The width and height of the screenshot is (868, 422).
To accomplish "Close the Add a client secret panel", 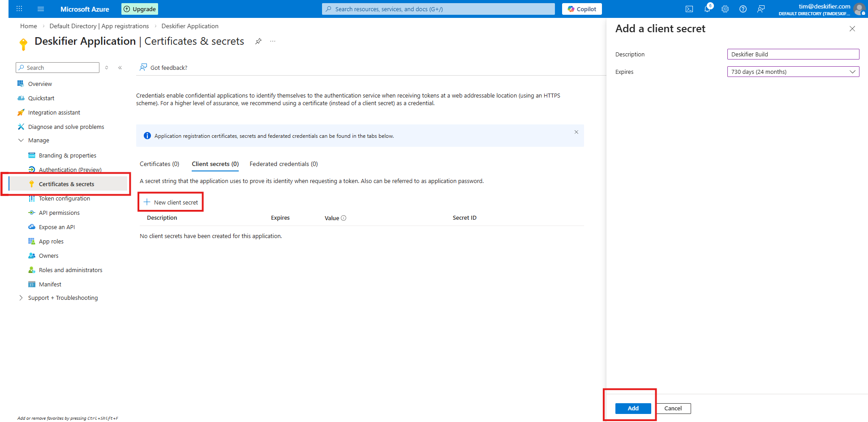I will 852,29.
